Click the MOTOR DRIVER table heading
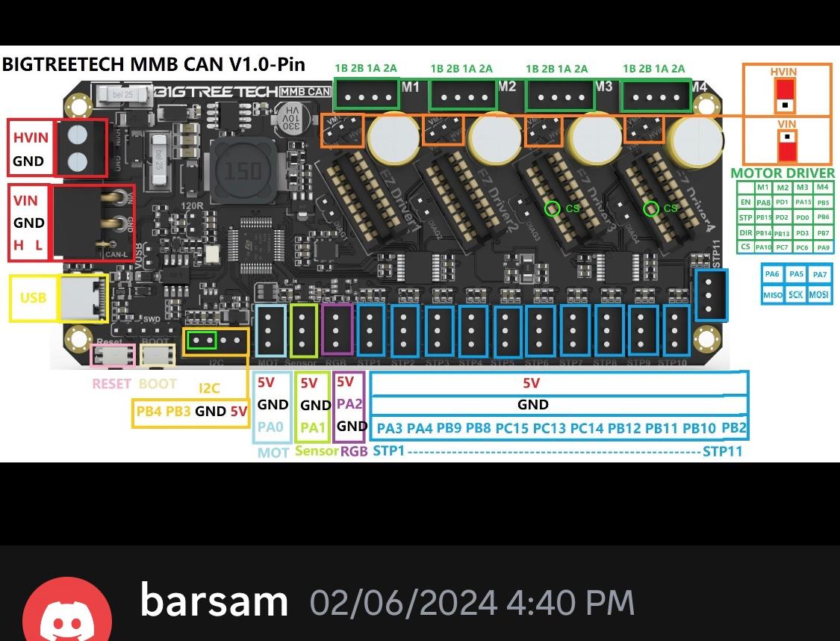This screenshot has width=840, height=641. 782,173
